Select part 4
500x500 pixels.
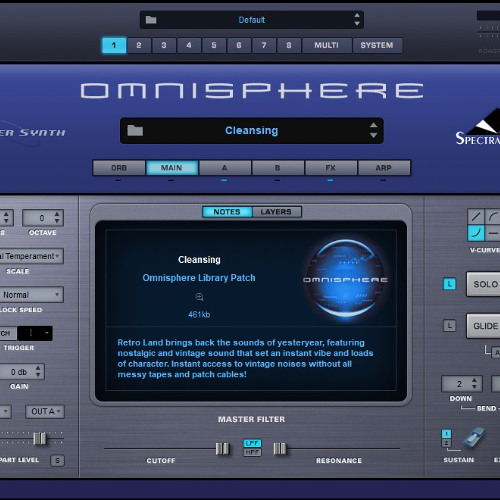[189, 45]
